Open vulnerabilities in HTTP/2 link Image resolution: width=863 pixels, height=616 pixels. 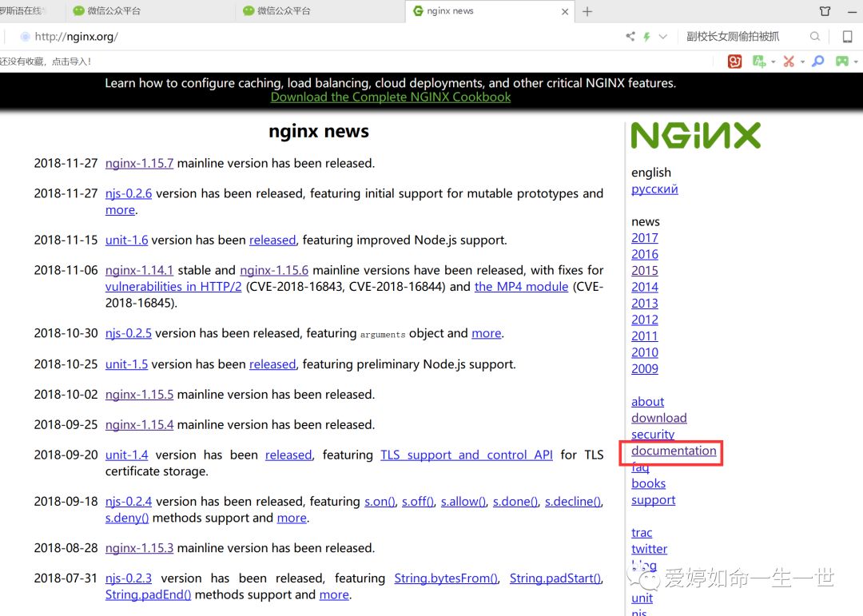173,287
